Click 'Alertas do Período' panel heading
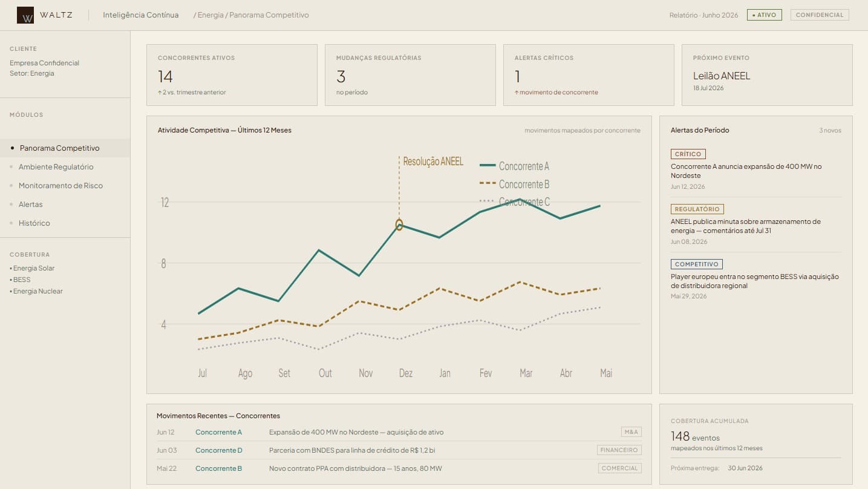Viewport: 868px width, 489px height. [x=700, y=130]
